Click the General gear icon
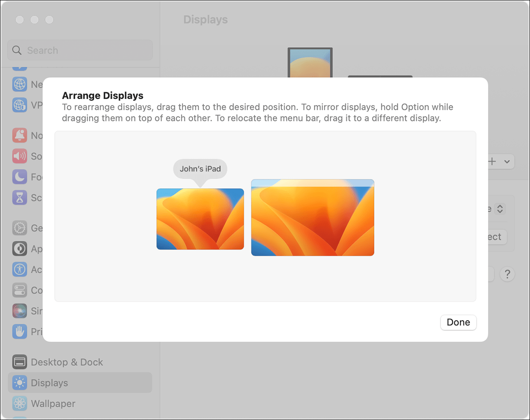This screenshot has height=420, width=530. pos(19,228)
